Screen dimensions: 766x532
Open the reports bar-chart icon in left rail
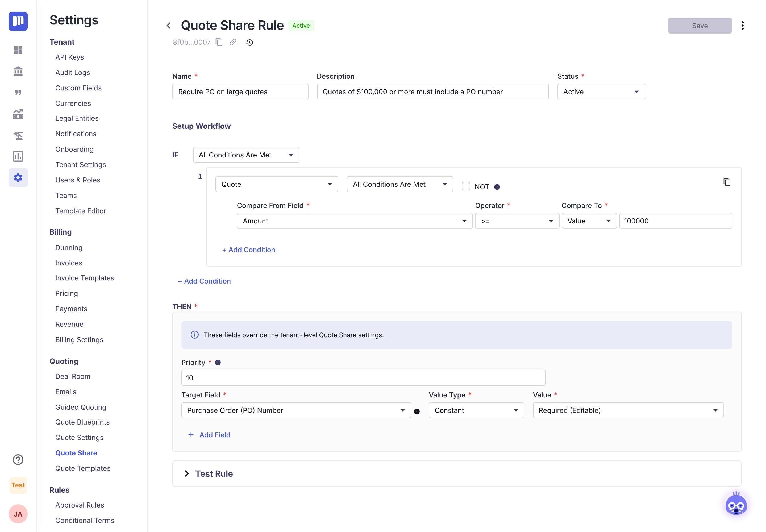18,156
